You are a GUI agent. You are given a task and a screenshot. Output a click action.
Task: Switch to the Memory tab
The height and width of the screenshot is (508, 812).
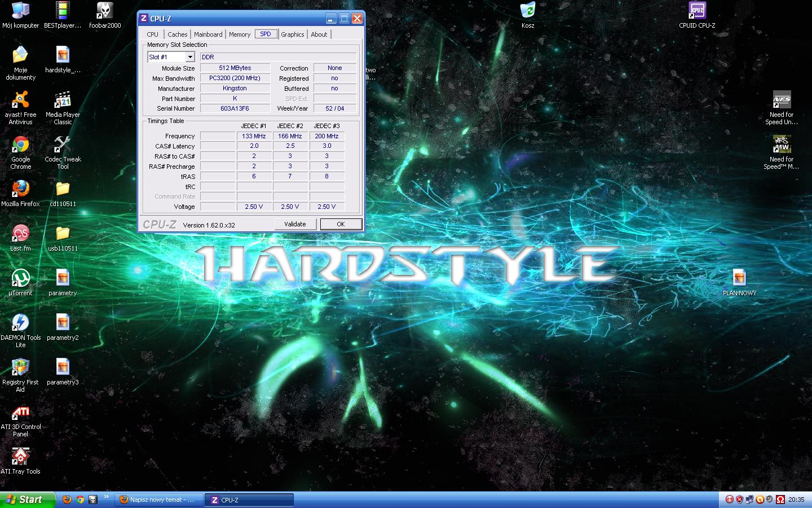click(x=239, y=34)
